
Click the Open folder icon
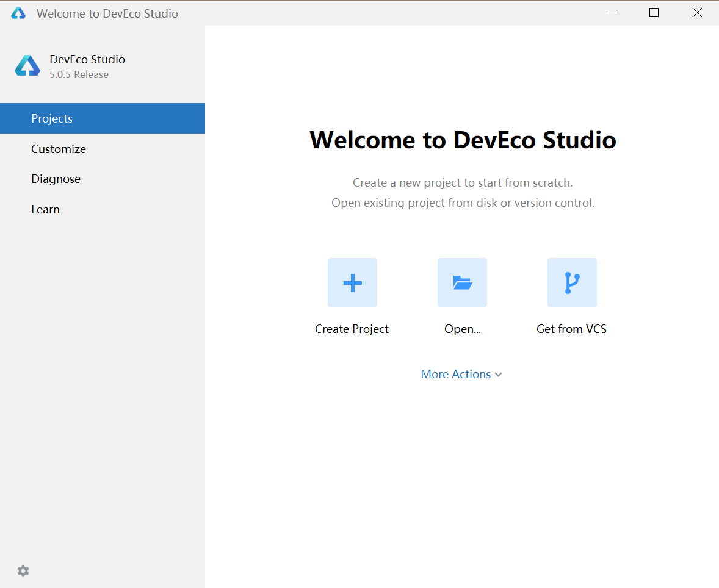pos(462,282)
